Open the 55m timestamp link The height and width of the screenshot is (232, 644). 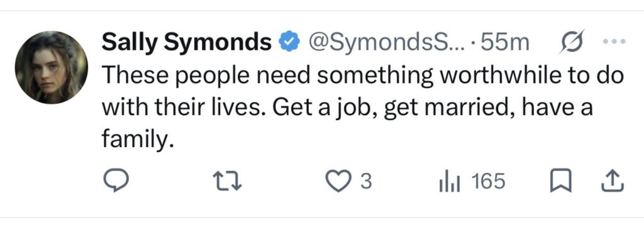tap(504, 41)
